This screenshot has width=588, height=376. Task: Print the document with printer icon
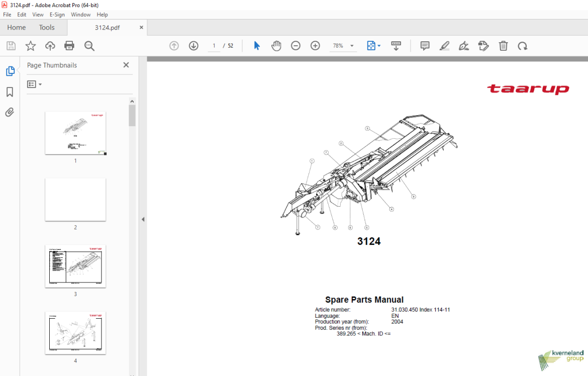tap(69, 46)
